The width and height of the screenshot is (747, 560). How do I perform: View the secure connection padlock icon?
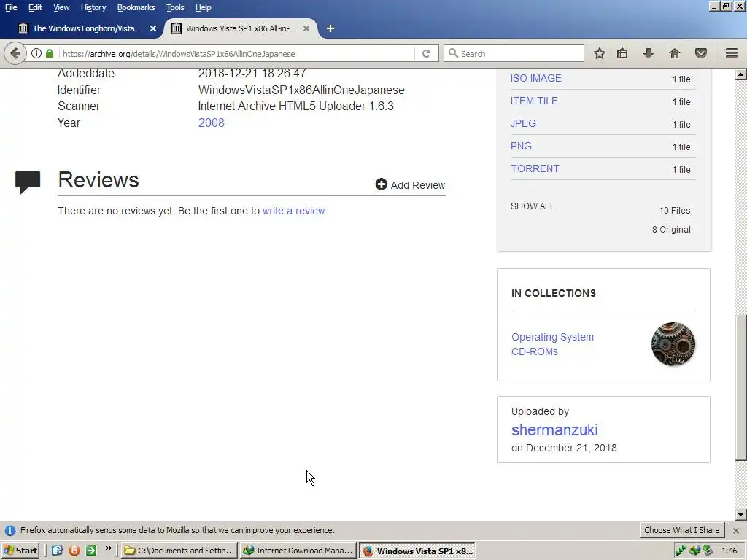click(50, 53)
